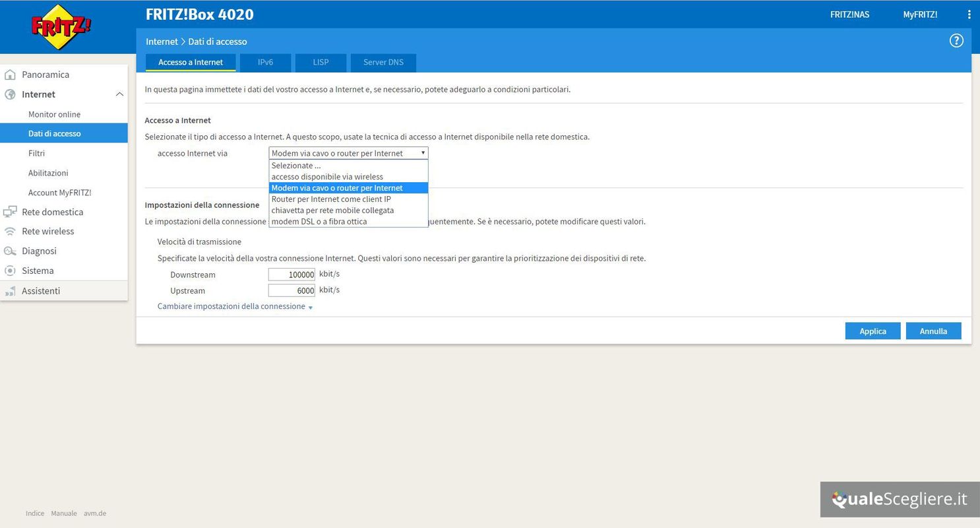Open Monitor online in sidebar

pyautogui.click(x=54, y=114)
